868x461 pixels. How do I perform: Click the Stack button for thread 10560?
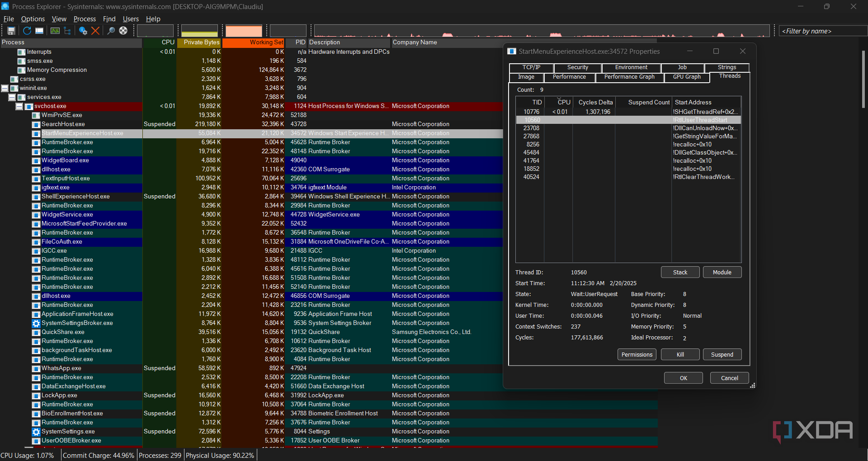(680, 272)
